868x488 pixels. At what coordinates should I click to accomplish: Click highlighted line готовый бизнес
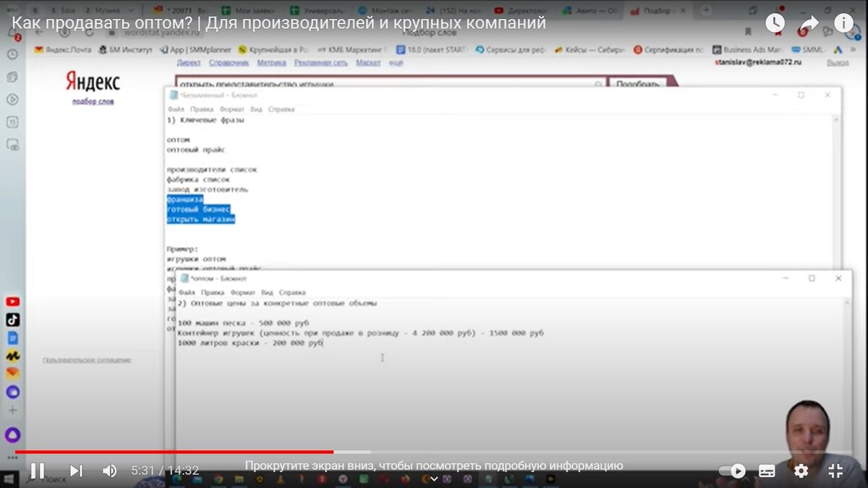tap(198, 209)
